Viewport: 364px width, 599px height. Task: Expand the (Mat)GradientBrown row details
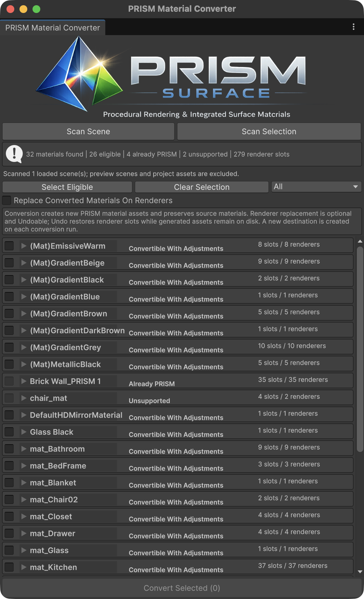click(24, 313)
